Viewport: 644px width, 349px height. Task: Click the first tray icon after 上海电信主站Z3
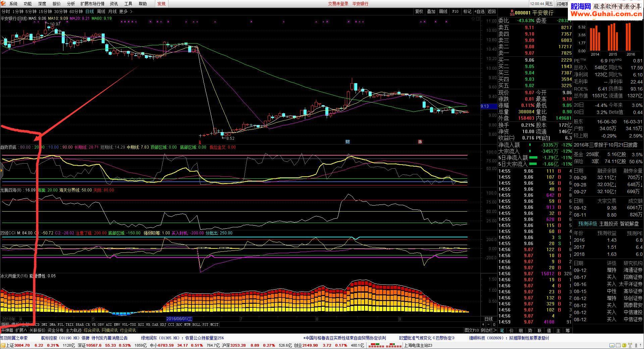tap(612, 345)
